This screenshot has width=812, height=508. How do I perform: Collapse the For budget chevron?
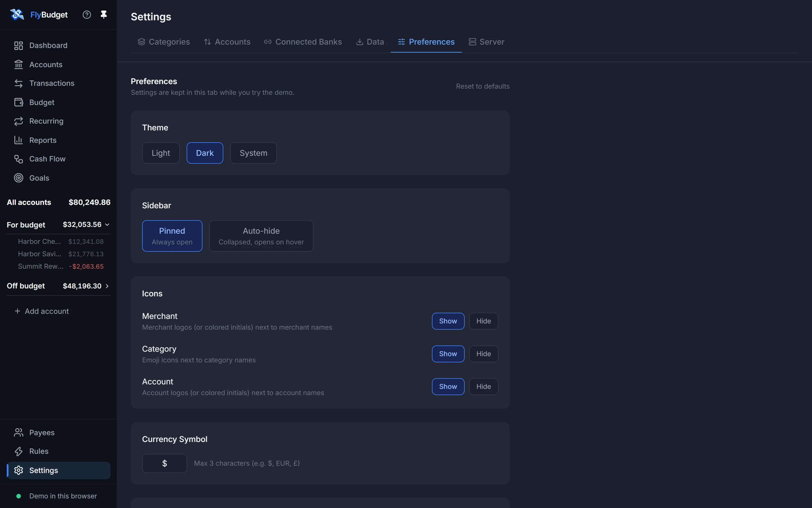pyautogui.click(x=107, y=224)
